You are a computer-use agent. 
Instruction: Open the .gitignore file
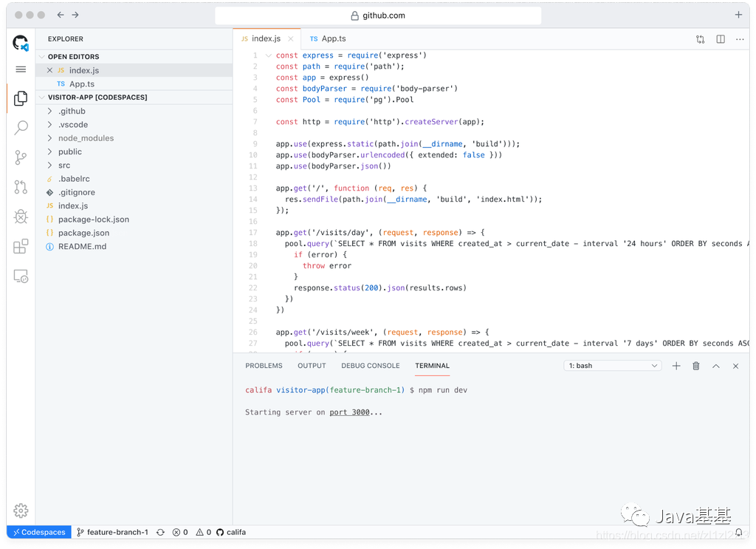coord(135,192)
